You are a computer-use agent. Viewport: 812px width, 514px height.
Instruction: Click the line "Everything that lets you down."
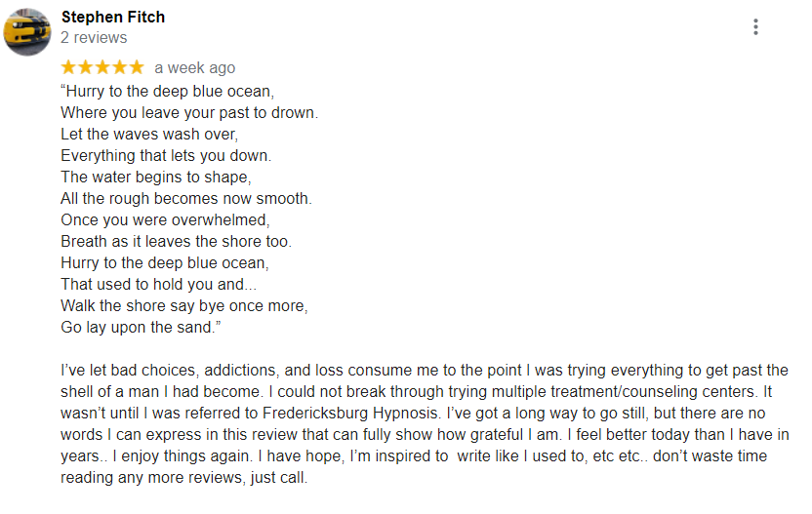click(166, 156)
